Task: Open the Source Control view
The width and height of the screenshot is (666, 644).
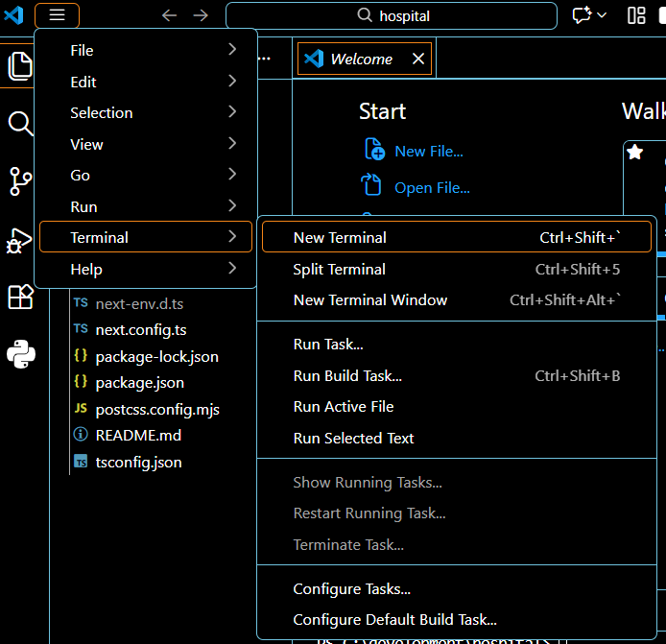Action: click(20, 181)
